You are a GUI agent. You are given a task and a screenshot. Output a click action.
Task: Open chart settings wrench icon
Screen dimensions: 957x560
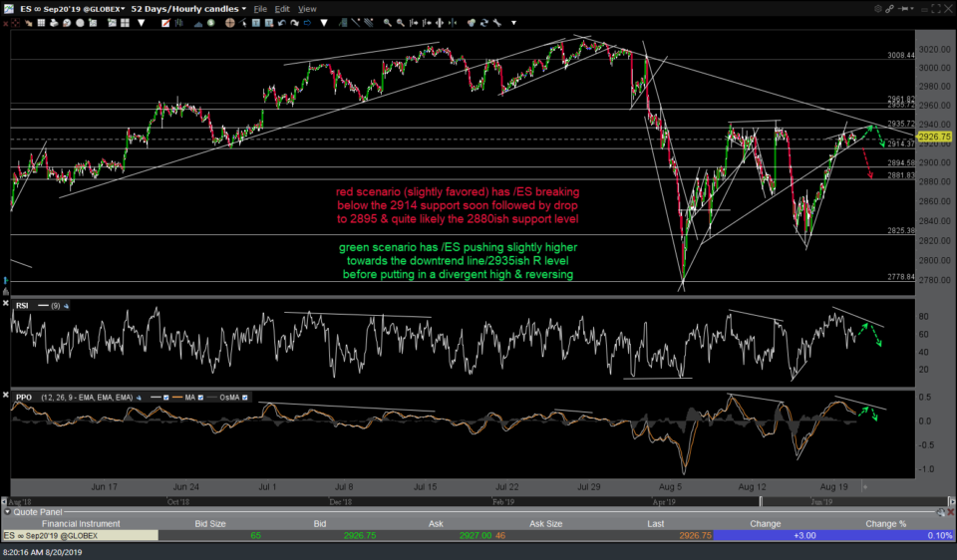(x=497, y=23)
